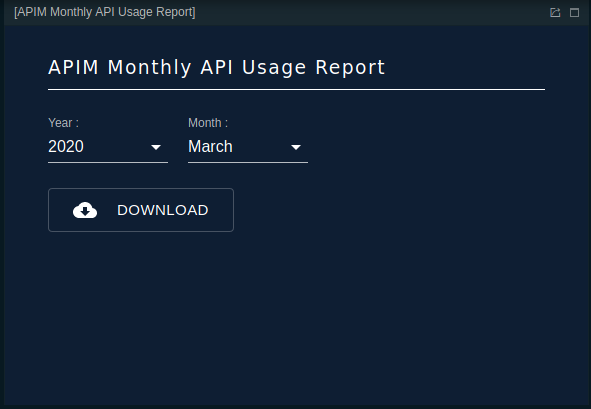
Task: Maximize the widget using square icon
Action: pyautogui.click(x=574, y=12)
